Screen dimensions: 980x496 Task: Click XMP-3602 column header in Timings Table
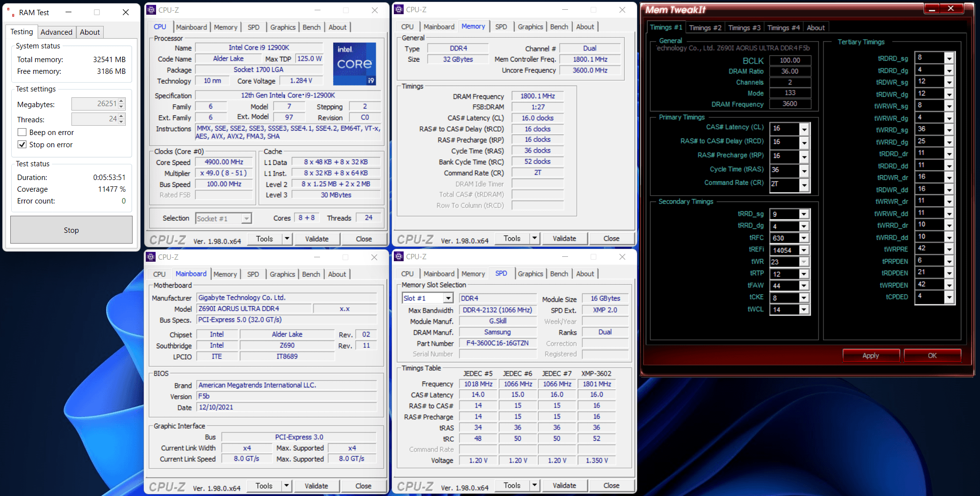tap(596, 373)
